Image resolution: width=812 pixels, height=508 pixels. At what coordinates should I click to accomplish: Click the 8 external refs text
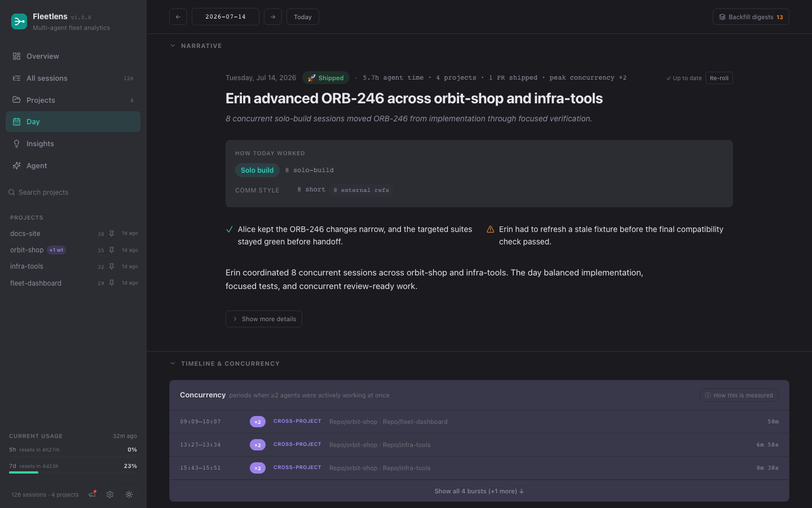click(361, 190)
